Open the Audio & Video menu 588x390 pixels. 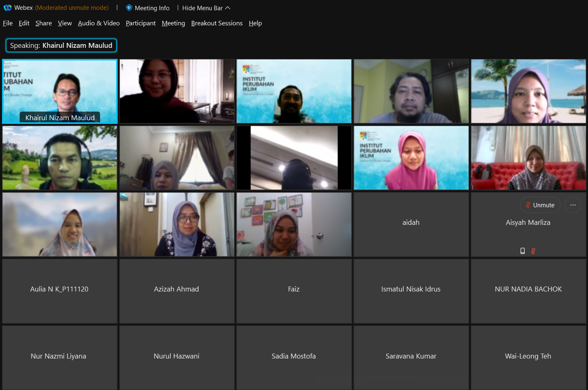(98, 23)
